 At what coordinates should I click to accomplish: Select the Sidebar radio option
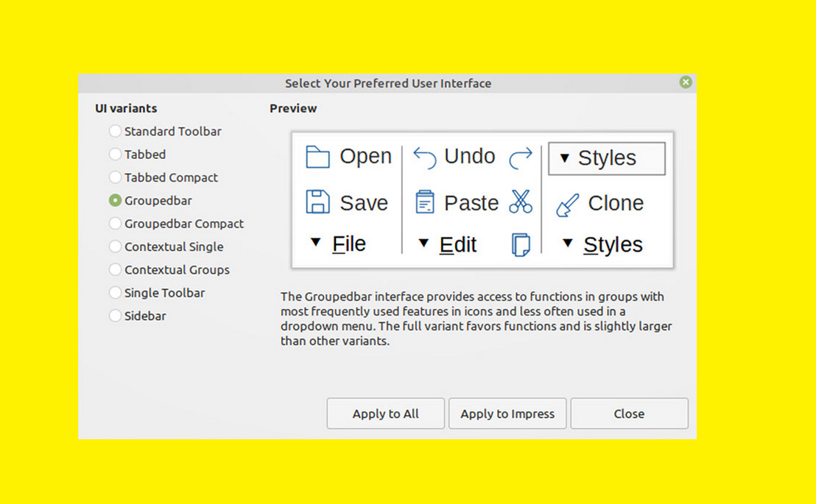point(116,316)
